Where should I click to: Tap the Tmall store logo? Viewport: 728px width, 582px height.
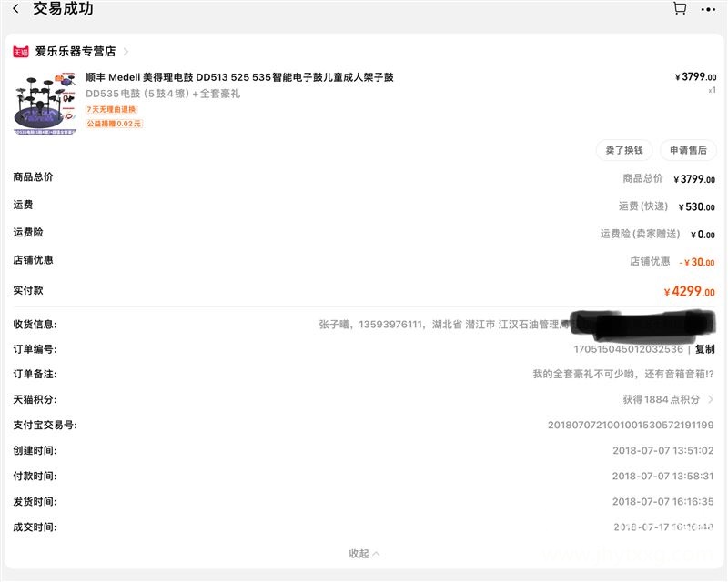pyautogui.click(x=20, y=52)
